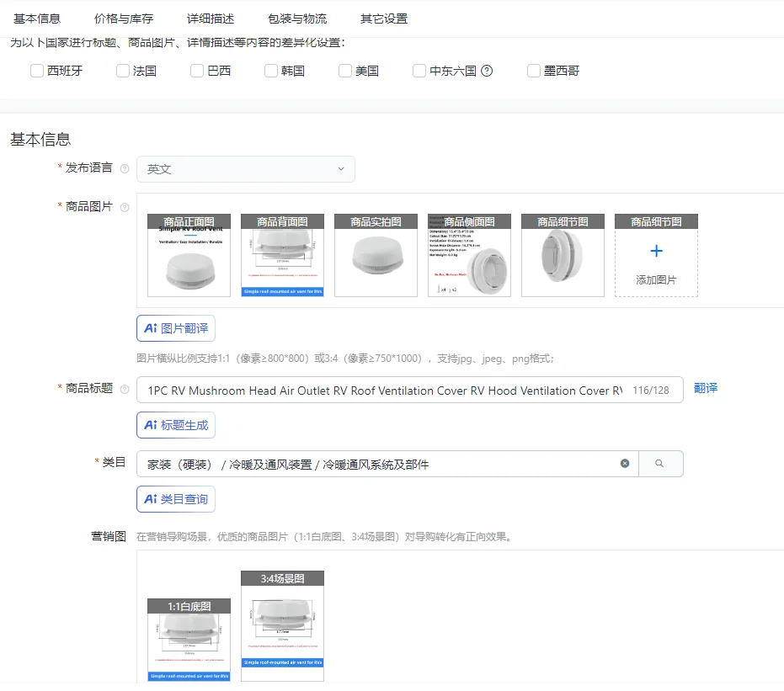Click help icon beside 中东六国
Screen dimensions: 784x691
tap(487, 71)
